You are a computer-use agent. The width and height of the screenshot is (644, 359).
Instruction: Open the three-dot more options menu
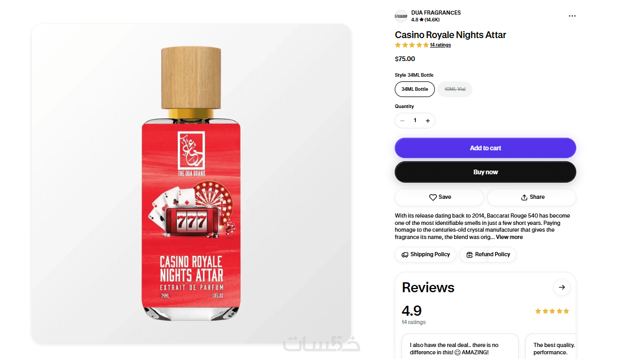pyautogui.click(x=572, y=16)
